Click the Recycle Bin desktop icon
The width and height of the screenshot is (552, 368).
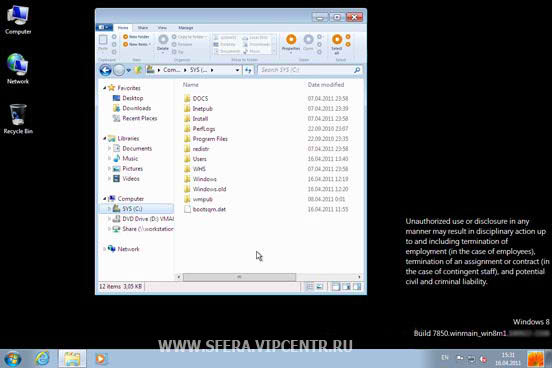point(18,119)
